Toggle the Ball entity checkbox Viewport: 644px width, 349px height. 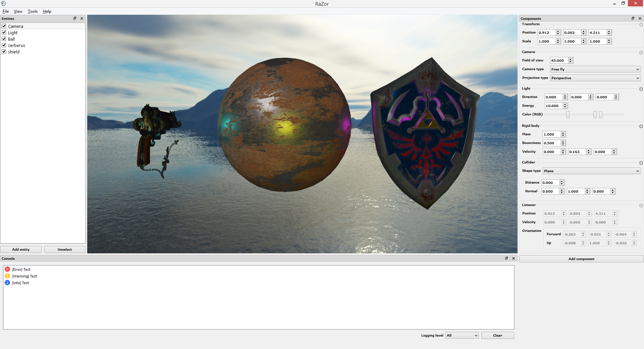point(4,39)
